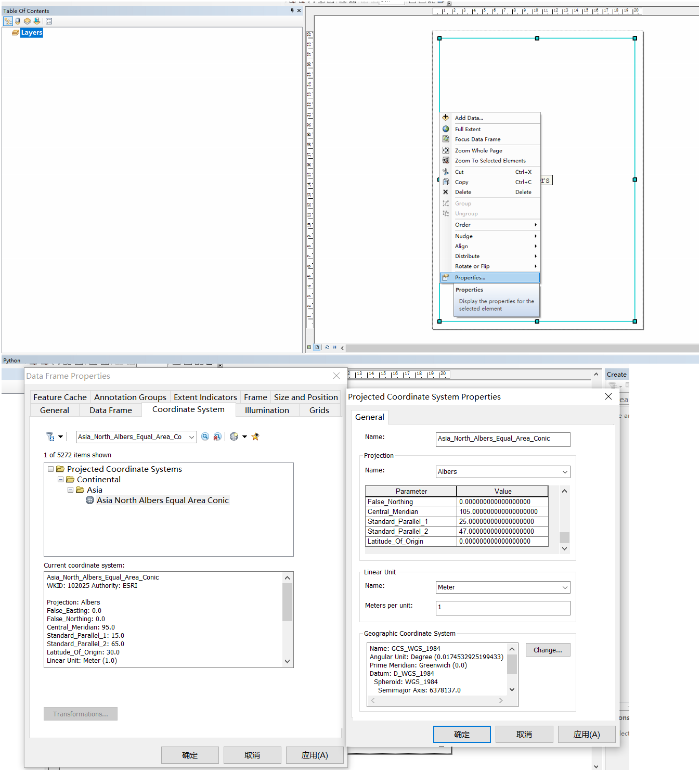Select List By Drawing Order icon

click(8, 21)
